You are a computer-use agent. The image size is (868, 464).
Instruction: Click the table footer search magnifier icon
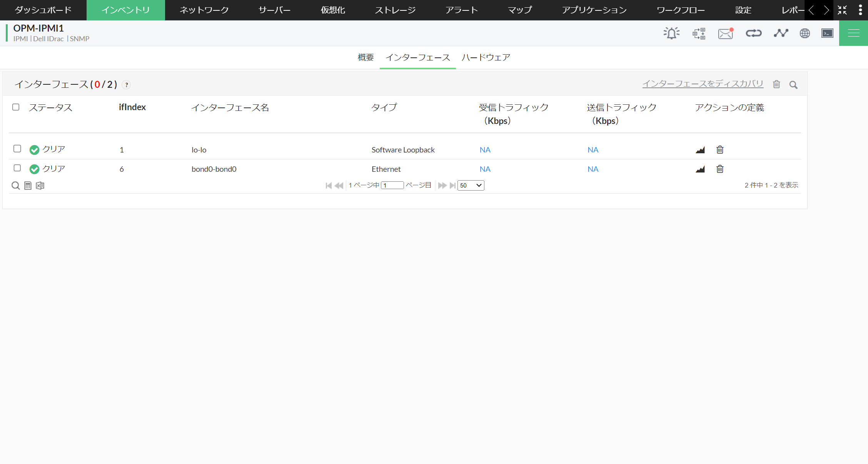15,186
